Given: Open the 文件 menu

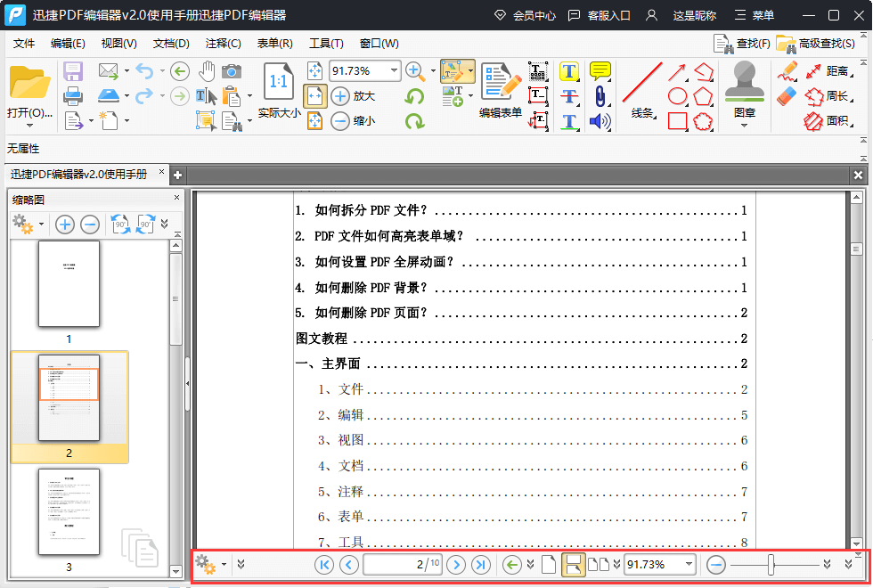Looking at the screenshot, I should coord(24,44).
